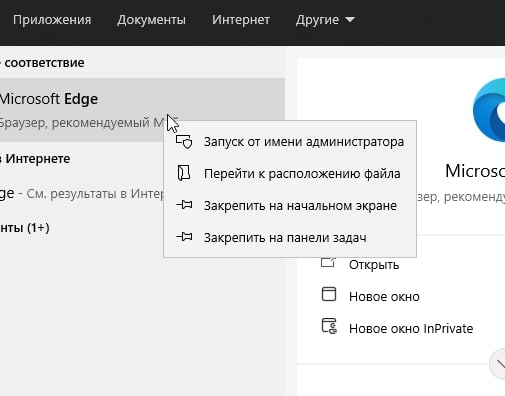The image size is (505, 396).
Task: Open the Интернет filter tab
Action: 241,20
